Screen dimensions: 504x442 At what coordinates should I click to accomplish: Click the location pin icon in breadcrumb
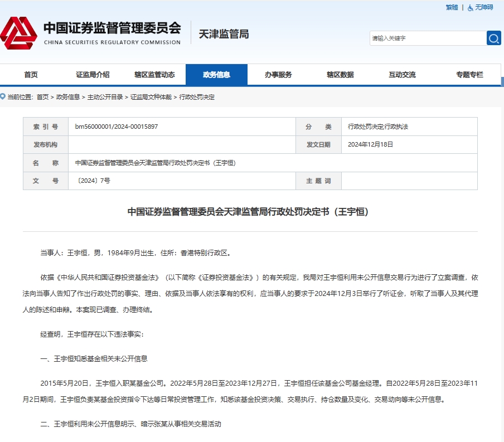(x=3, y=96)
